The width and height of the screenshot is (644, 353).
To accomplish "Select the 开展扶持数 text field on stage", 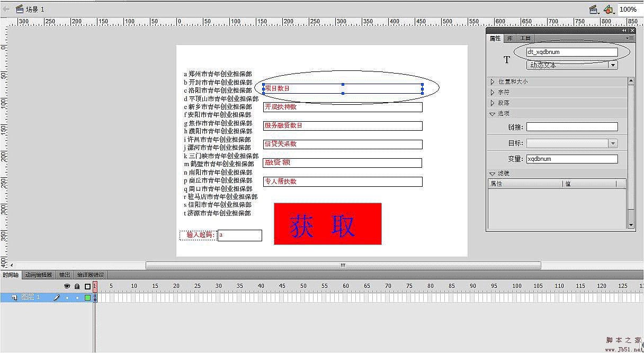I will tap(343, 107).
